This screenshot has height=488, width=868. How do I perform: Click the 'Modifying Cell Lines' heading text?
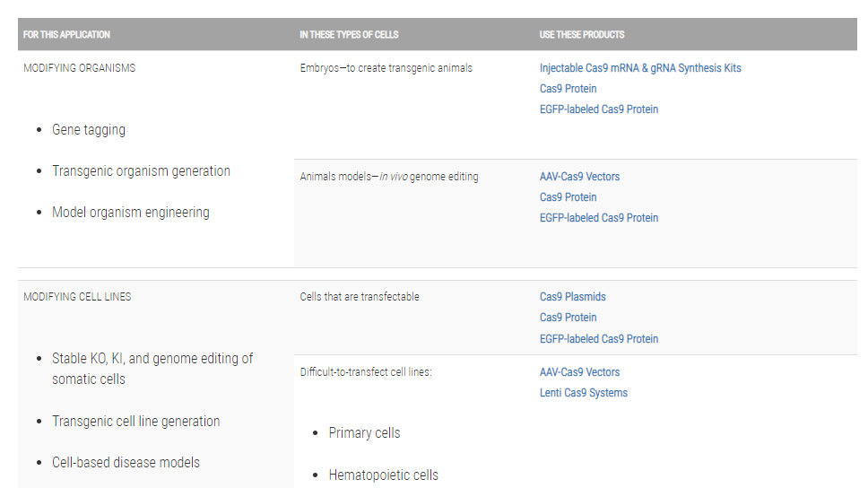(x=77, y=297)
